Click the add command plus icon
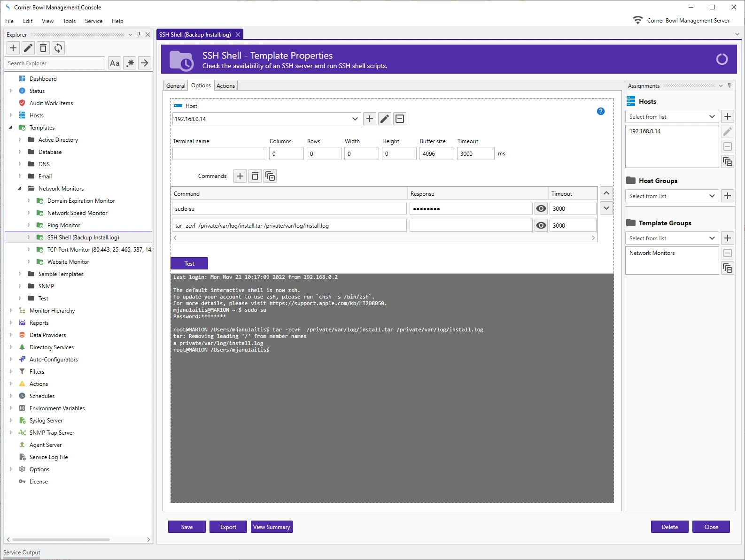 [x=240, y=176]
